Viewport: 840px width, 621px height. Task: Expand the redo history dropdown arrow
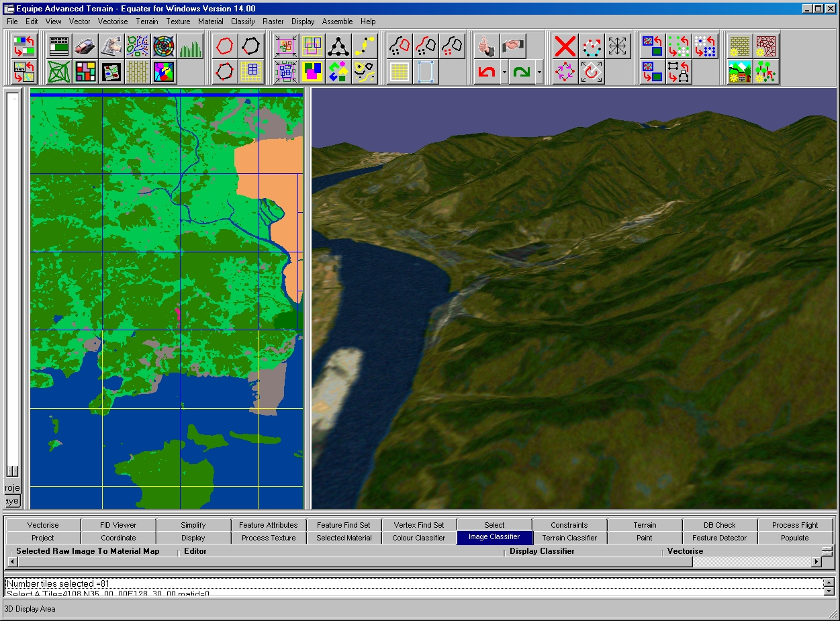(x=539, y=71)
